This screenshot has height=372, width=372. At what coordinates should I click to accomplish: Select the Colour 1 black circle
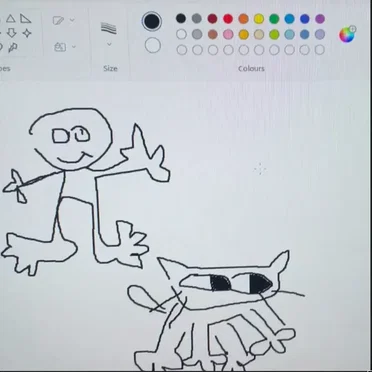pyautogui.click(x=152, y=21)
